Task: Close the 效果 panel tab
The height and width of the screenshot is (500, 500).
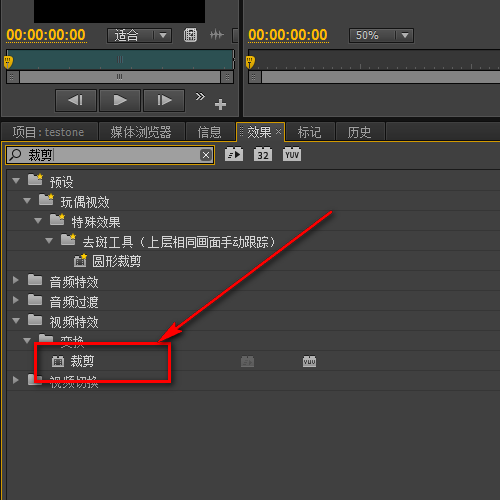Action: [x=278, y=132]
